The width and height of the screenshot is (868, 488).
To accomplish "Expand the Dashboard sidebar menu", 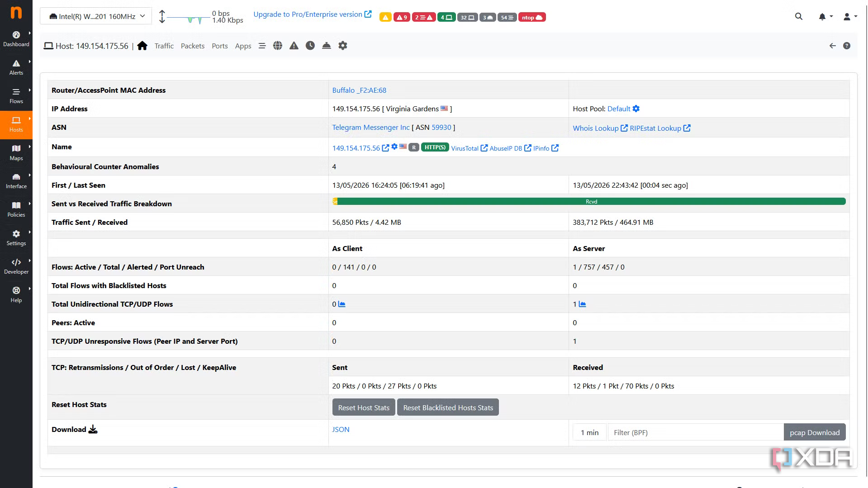I will (x=16, y=39).
